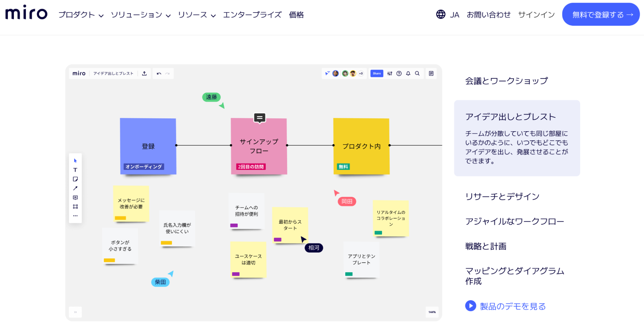
Task: Select the 戦略と計画 tab
Action: pos(486,246)
